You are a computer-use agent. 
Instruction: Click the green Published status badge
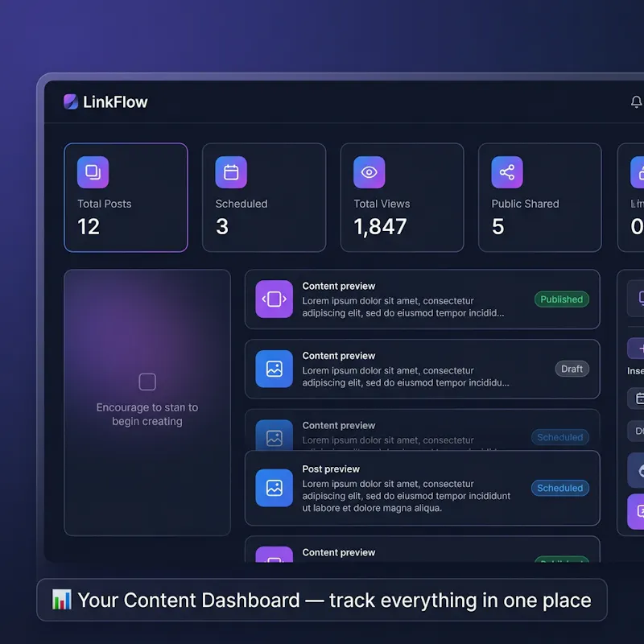(x=561, y=299)
